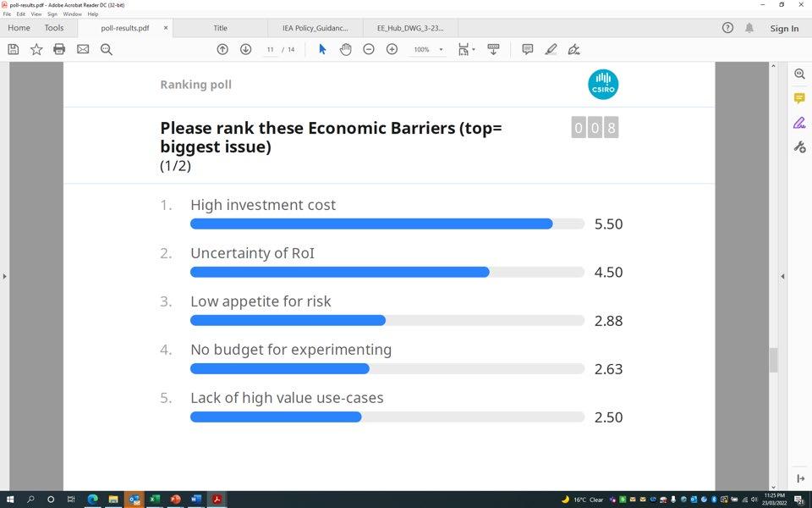Collapse the right tools pane arrow
The width and height of the screenshot is (812, 508).
782,276
